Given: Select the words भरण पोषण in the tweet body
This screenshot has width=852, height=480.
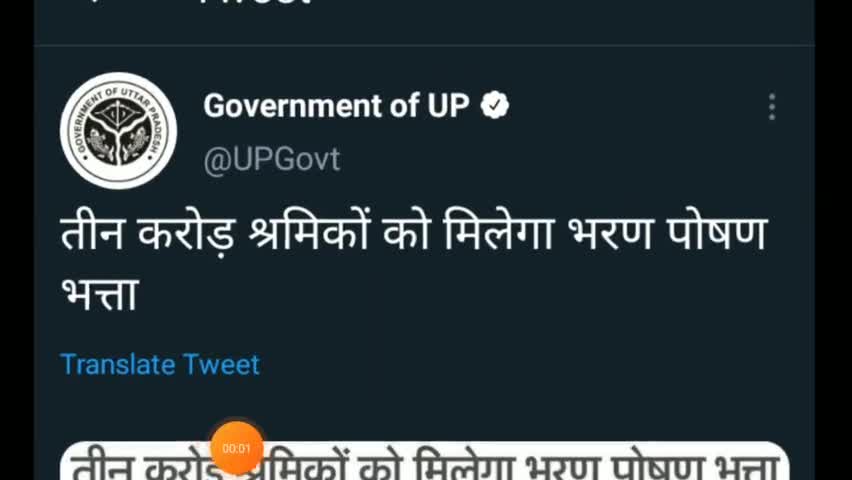Looking at the screenshot, I should coord(667,234).
